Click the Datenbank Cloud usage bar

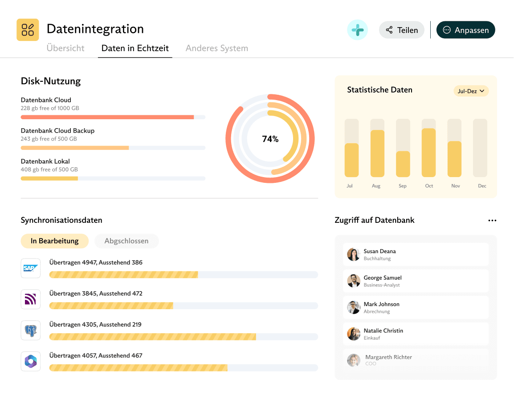pyautogui.click(x=113, y=117)
